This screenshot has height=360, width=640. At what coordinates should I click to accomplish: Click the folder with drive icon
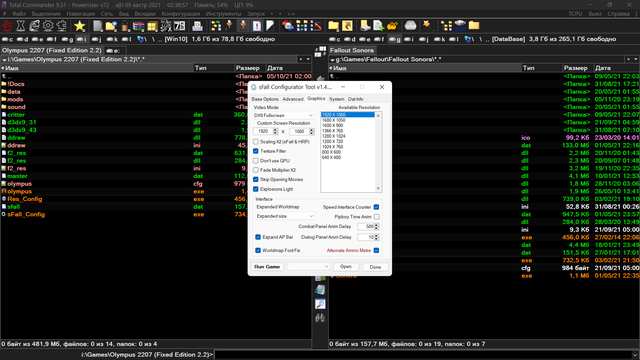pos(365,26)
